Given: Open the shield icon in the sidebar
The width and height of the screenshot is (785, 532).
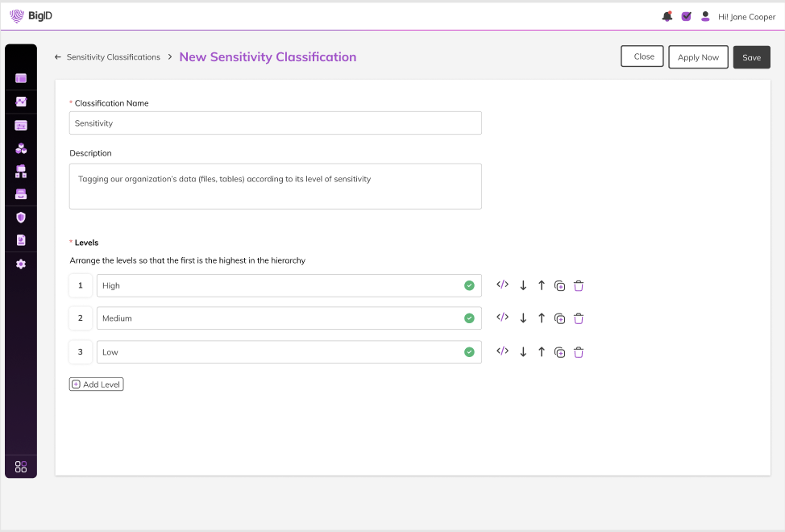Looking at the screenshot, I should 21,217.
